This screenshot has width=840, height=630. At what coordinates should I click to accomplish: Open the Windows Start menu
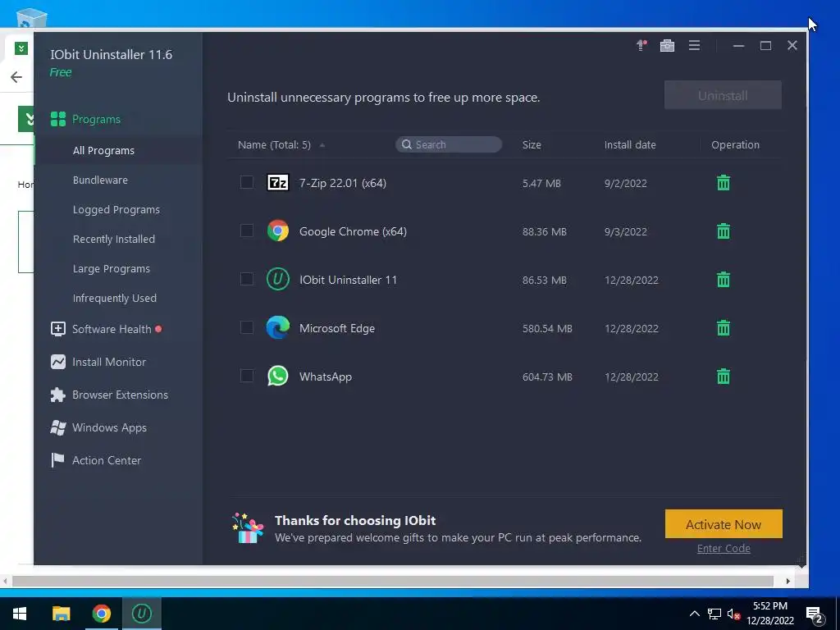click(x=20, y=614)
